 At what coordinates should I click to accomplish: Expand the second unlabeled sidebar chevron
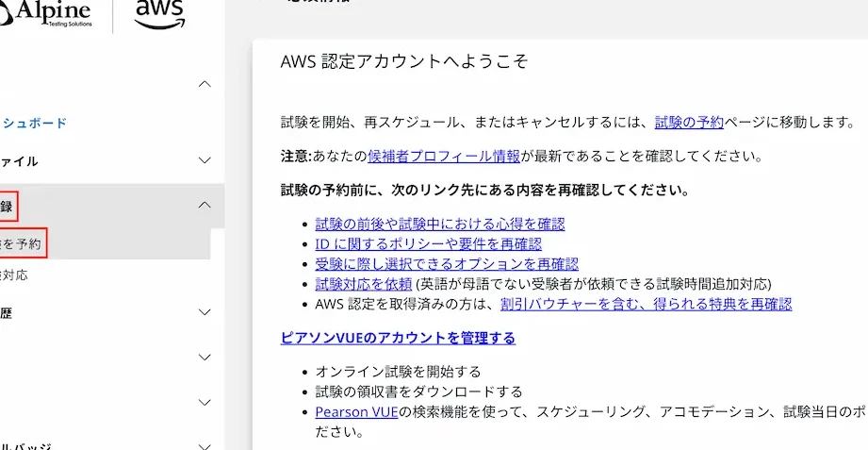click(x=205, y=402)
